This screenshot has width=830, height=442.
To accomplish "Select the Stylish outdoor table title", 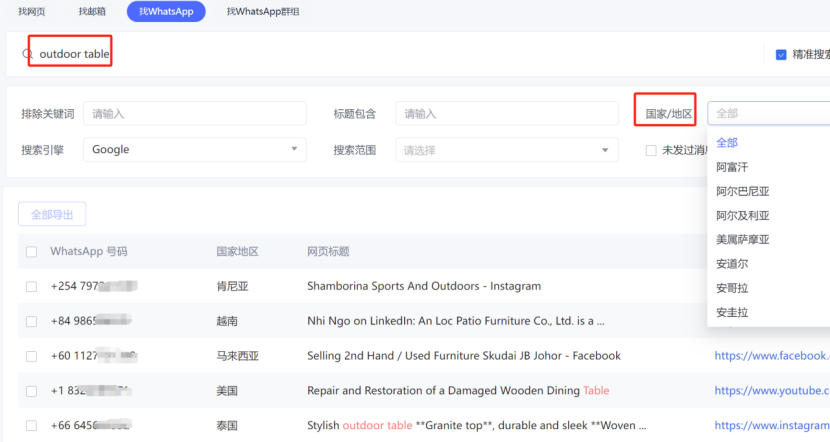I will [476, 425].
